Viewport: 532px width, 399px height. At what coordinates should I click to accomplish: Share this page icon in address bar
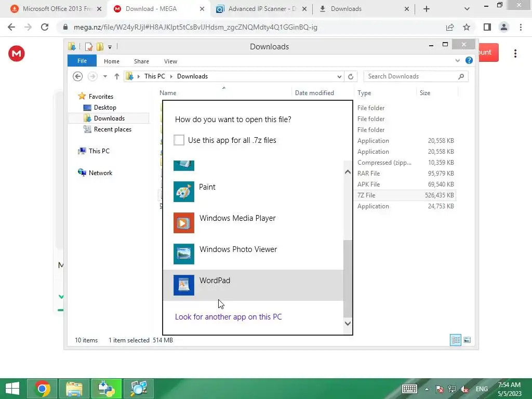click(450, 27)
